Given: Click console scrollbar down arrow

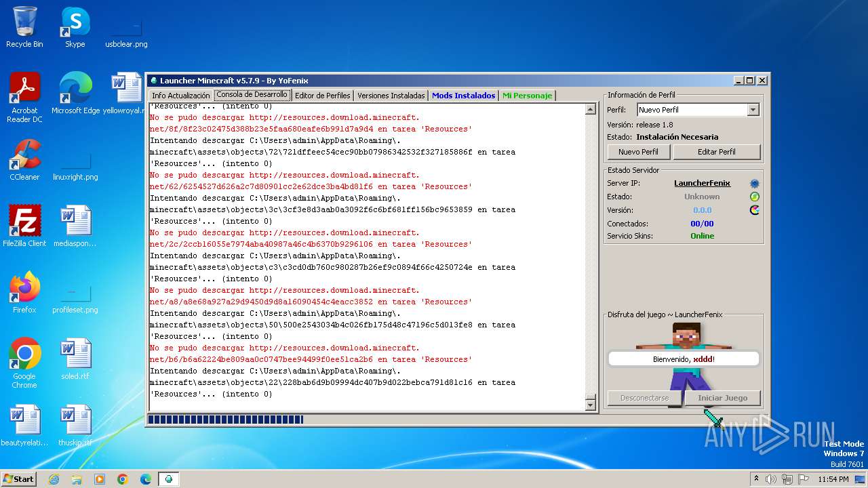Looking at the screenshot, I should [590, 405].
